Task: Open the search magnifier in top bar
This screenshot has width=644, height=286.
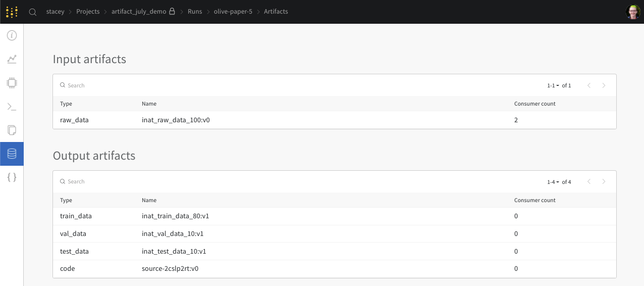Action: (x=33, y=12)
